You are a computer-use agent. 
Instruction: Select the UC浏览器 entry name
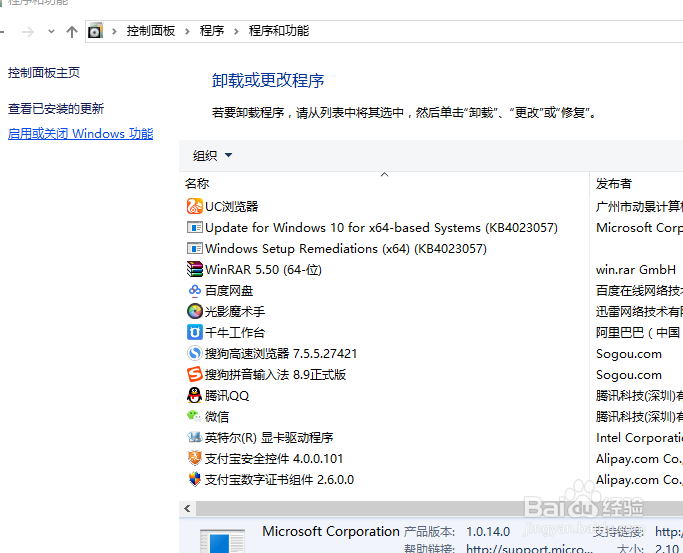click(x=232, y=206)
